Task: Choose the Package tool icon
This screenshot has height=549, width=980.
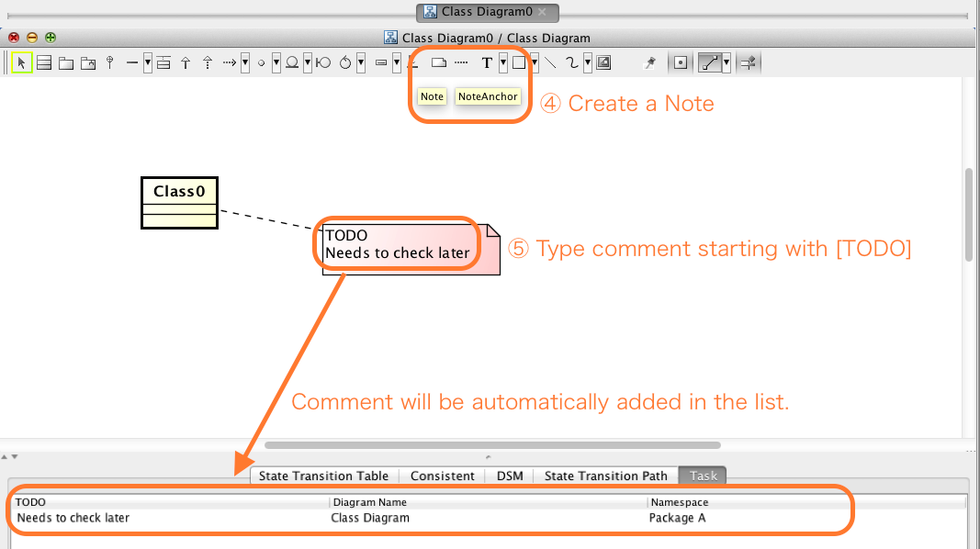Action: pos(66,62)
